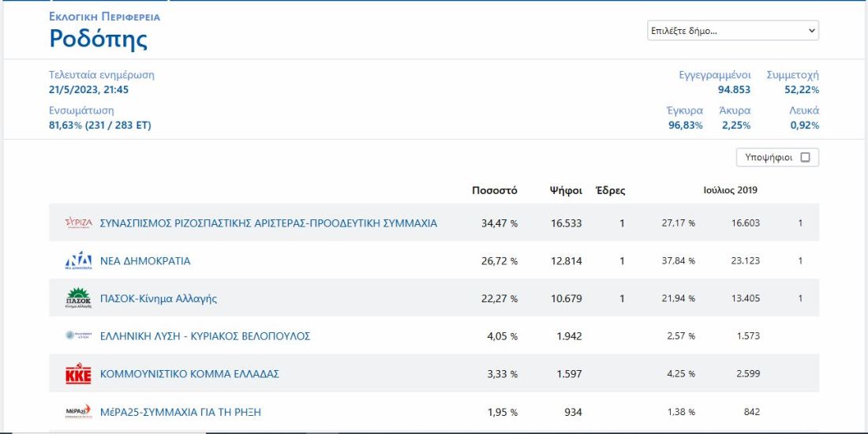The height and width of the screenshot is (434, 868).
Task: Click the 2019 percentage 2,57 %
Action: pyautogui.click(x=681, y=336)
